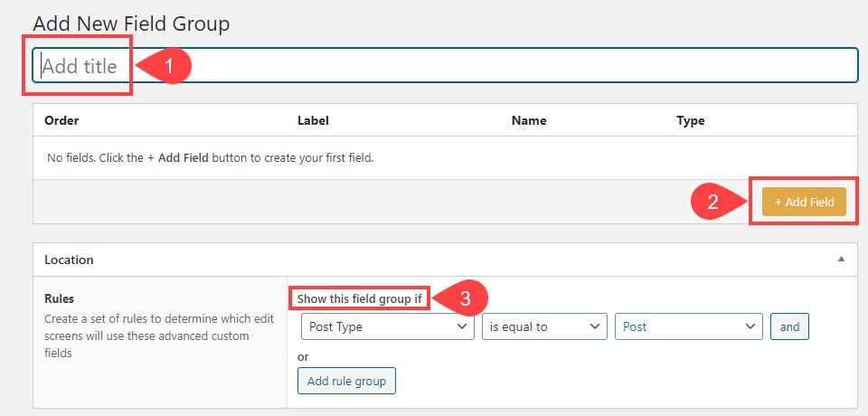Screen dimensions: 868x416
Task: Click the 'No fields' empty message row
Action: (210, 157)
